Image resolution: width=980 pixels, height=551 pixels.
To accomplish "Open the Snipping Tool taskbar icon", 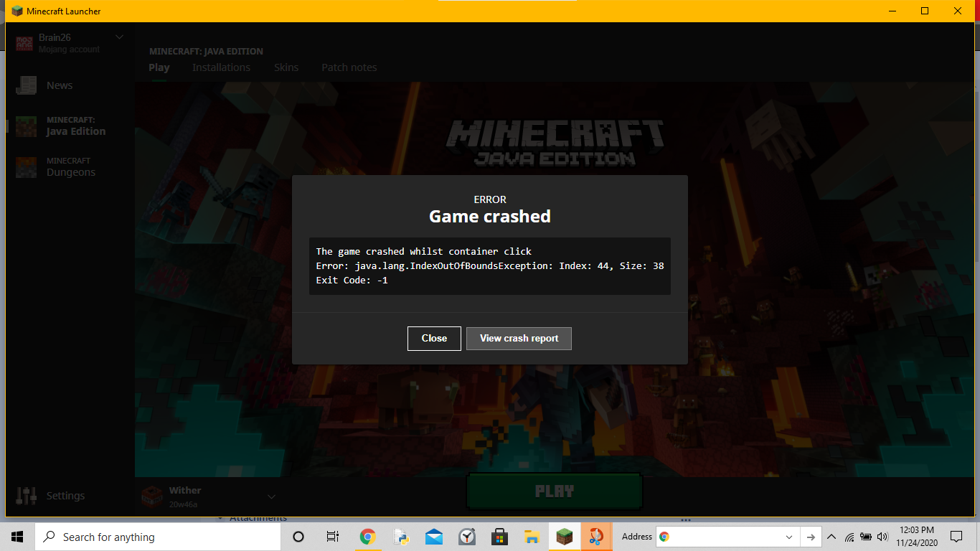I will point(597,537).
